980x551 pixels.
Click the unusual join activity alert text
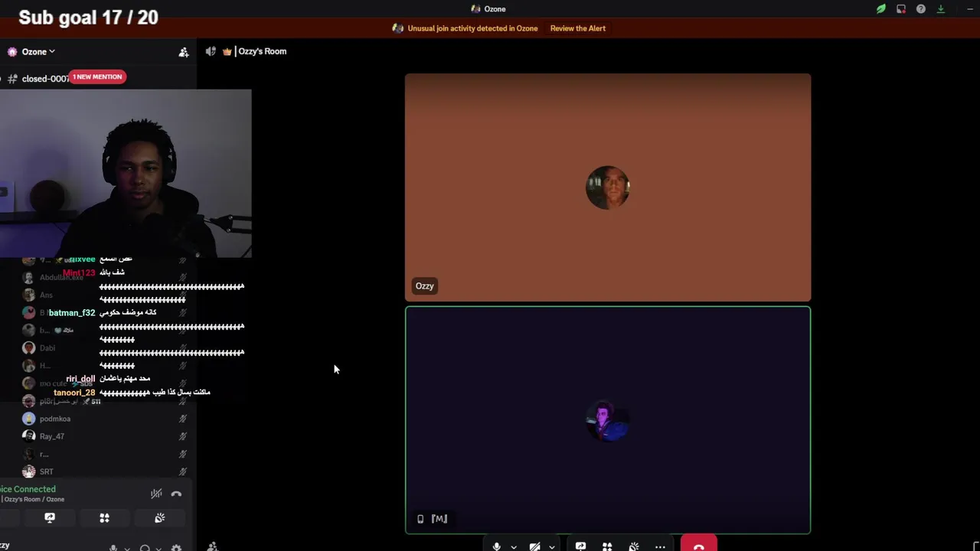[x=472, y=28]
